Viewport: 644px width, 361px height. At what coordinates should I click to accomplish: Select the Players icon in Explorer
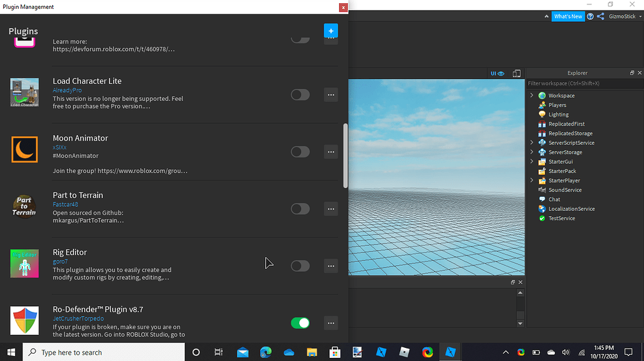[x=542, y=105]
